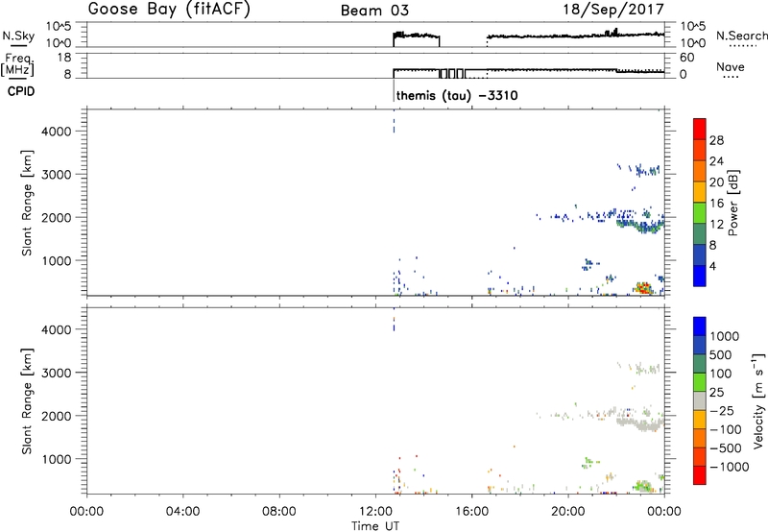Pick the red top segment of power colorbar

tap(700, 129)
